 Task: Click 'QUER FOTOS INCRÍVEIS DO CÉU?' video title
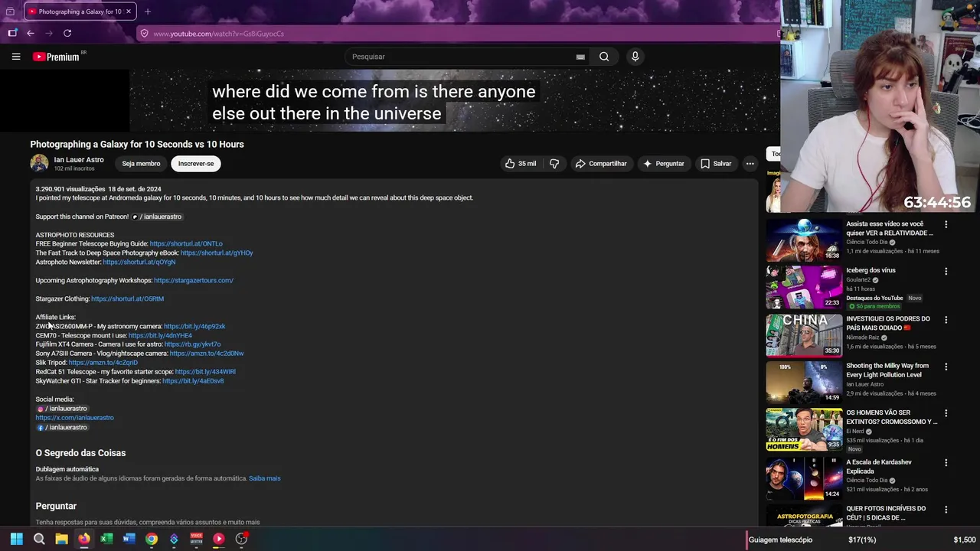click(x=886, y=513)
